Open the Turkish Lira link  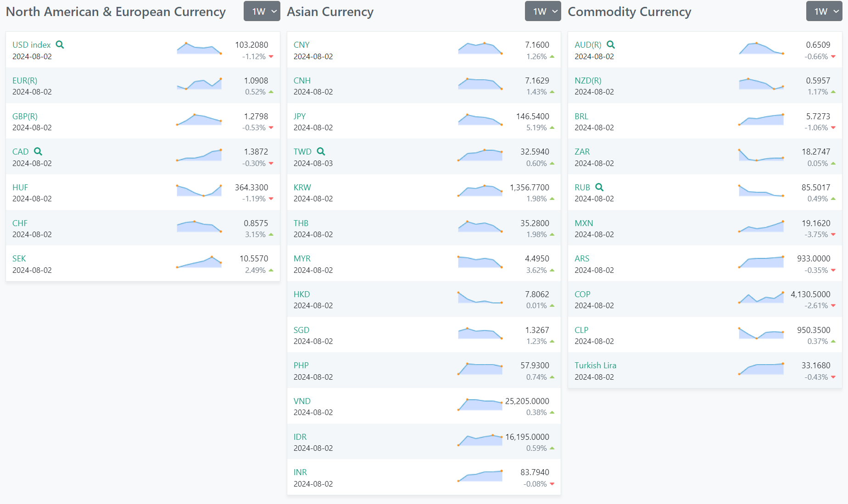[x=595, y=365]
